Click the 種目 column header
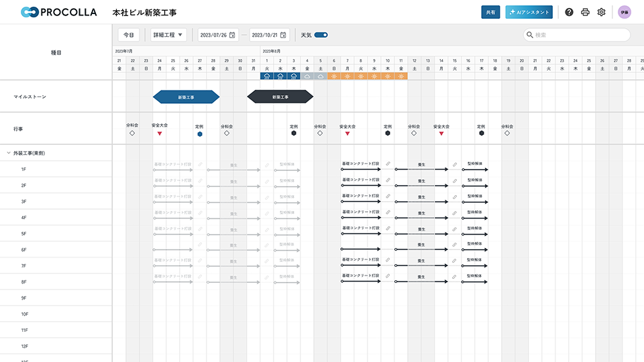644x362 pixels. pos(56,52)
